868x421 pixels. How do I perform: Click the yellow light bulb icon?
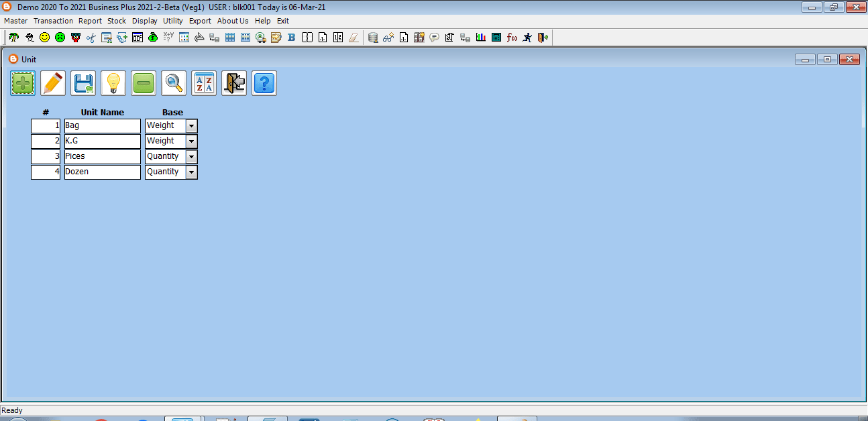click(113, 84)
